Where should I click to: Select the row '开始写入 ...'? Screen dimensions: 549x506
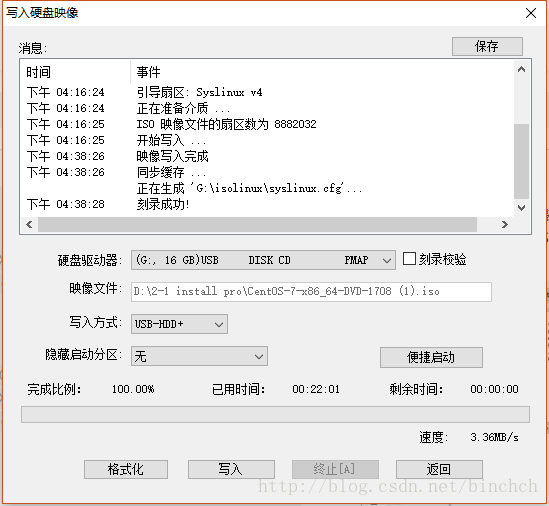[268, 140]
